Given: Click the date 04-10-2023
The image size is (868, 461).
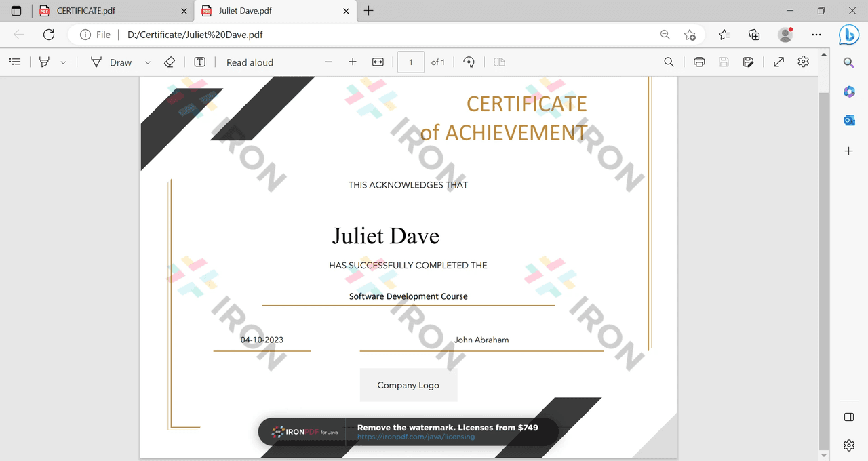Looking at the screenshot, I should [x=262, y=340].
